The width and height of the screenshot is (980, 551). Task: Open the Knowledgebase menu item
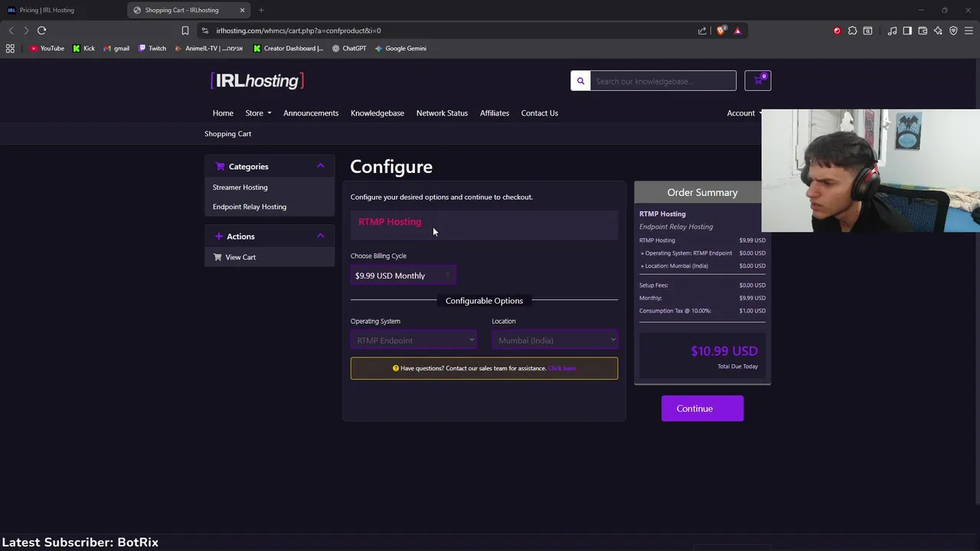[377, 113]
